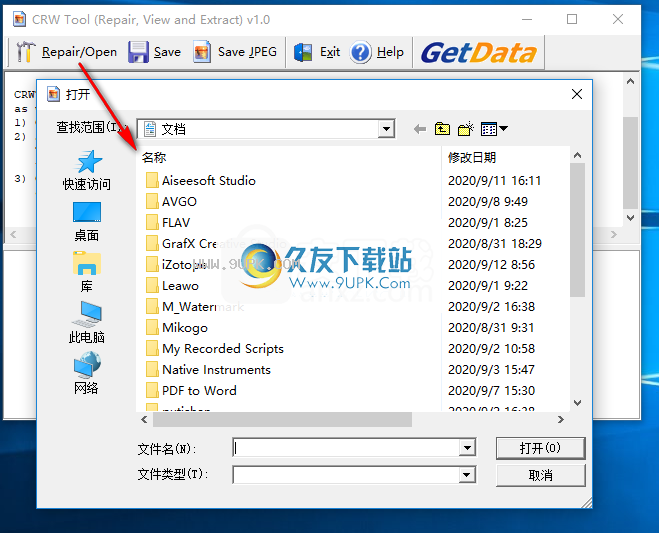Click the Repair/Open toolbar button
The width and height of the screenshot is (659, 533).
click(67, 52)
